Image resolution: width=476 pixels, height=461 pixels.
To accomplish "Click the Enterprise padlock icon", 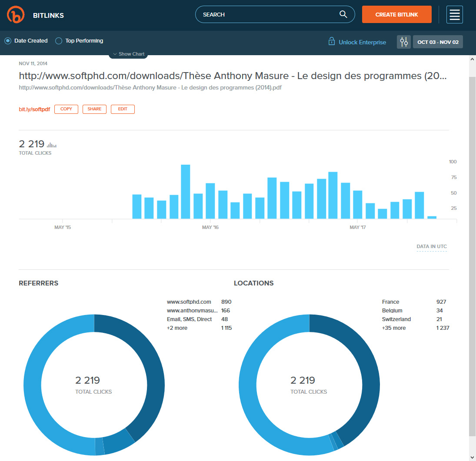I will click(331, 42).
